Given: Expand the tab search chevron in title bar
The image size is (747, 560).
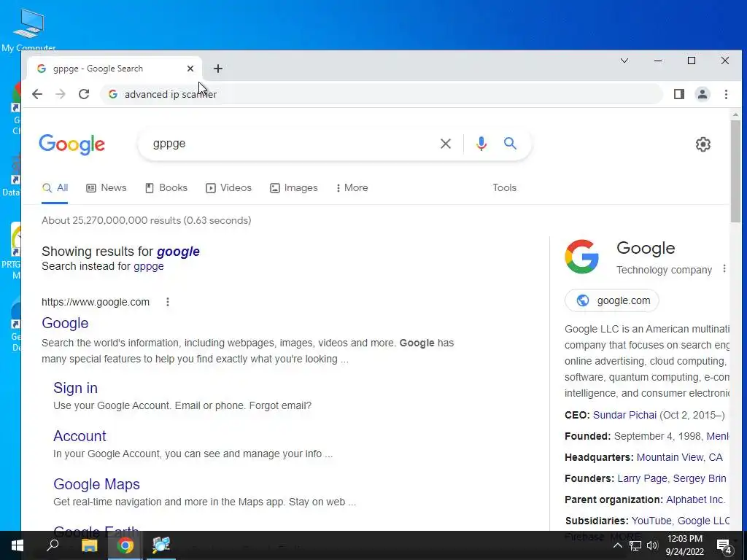Looking at the screenshot, I should coord(624,61).
